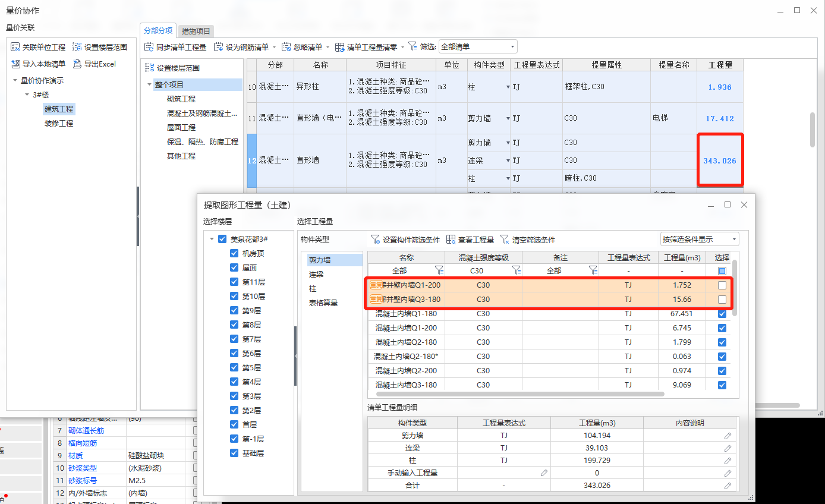Image resolution: width=825 pixels, height=504 pixels.
Task: Click the main list vertical scrollbar
Action: [x=813, y=130]
